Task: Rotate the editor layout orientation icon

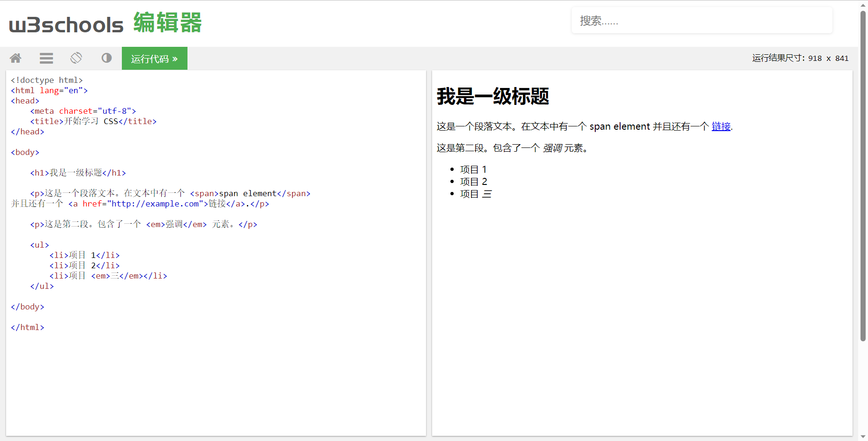Action: (x=76, y=58)
